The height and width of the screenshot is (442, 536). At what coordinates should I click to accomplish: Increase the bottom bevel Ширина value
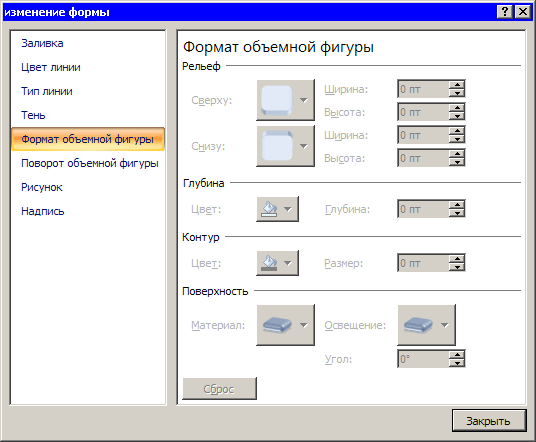pyautogui.click(x=457, y=131)
